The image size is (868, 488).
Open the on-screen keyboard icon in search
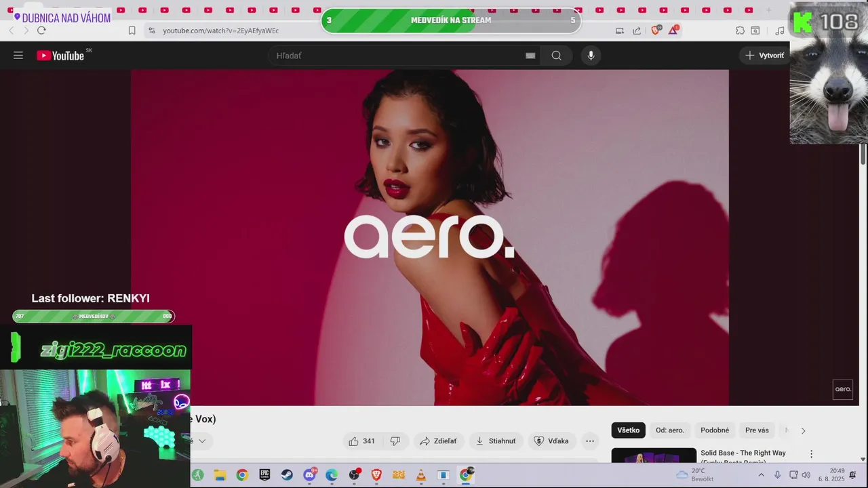(x=530, y=56)
